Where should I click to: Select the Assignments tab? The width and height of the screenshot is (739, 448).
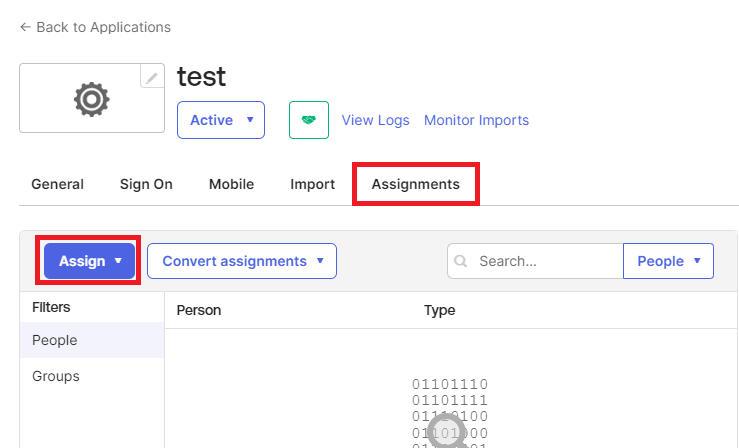415,184
